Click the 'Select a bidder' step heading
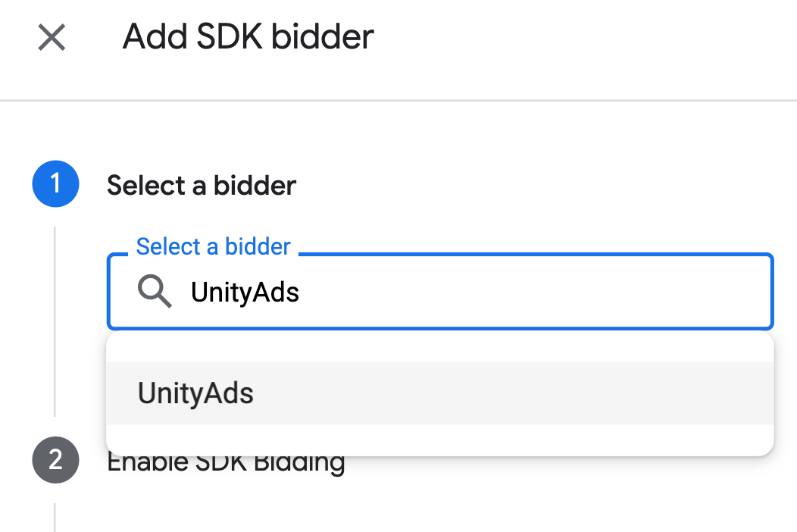 (x=202, y=185)
